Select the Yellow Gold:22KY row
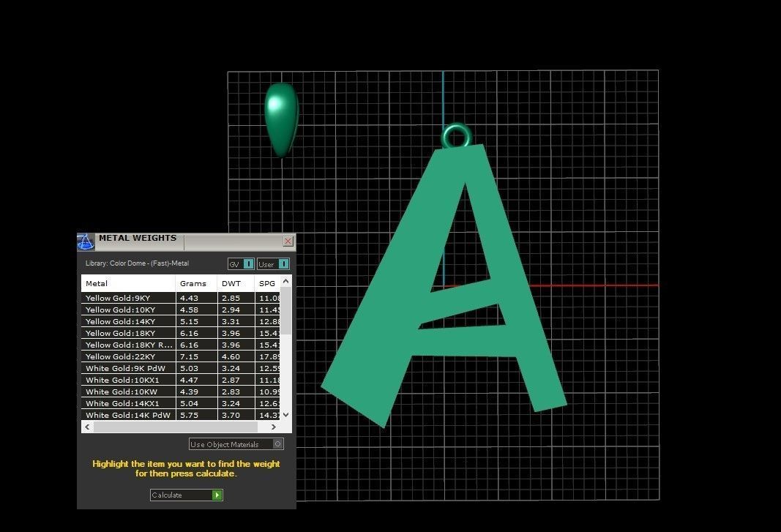This screenshot has height=532, width=781. coord(181,356)
